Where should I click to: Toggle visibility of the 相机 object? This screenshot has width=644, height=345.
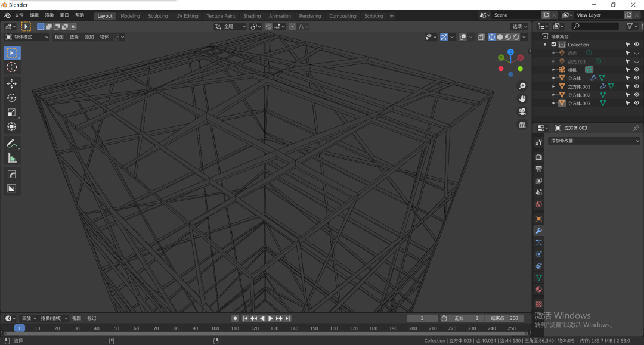click(x=637, y=70)
